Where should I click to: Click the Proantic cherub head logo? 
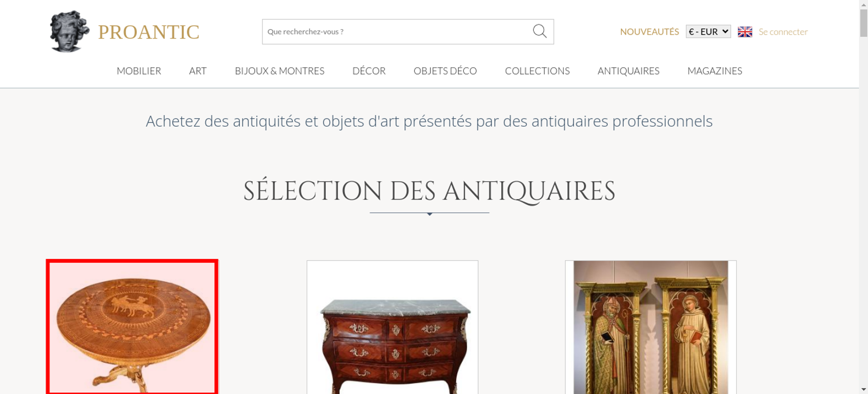tap(69, 31)
